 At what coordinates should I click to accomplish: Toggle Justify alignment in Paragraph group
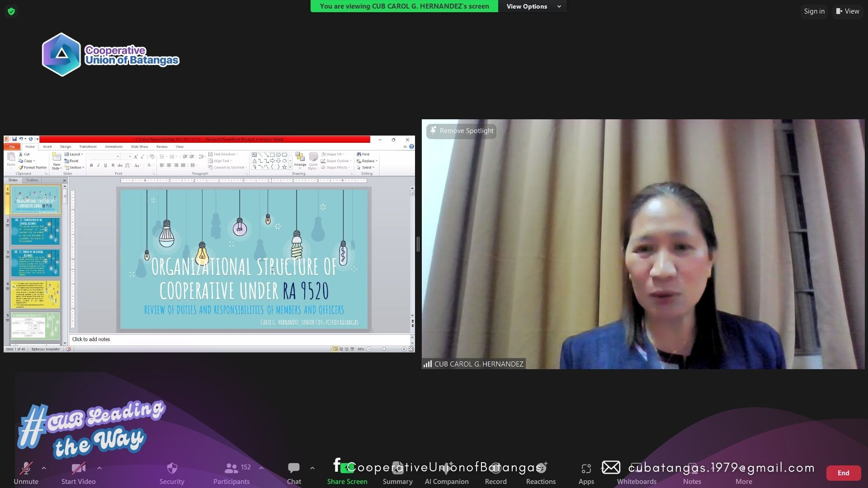[x=183, y=165]
